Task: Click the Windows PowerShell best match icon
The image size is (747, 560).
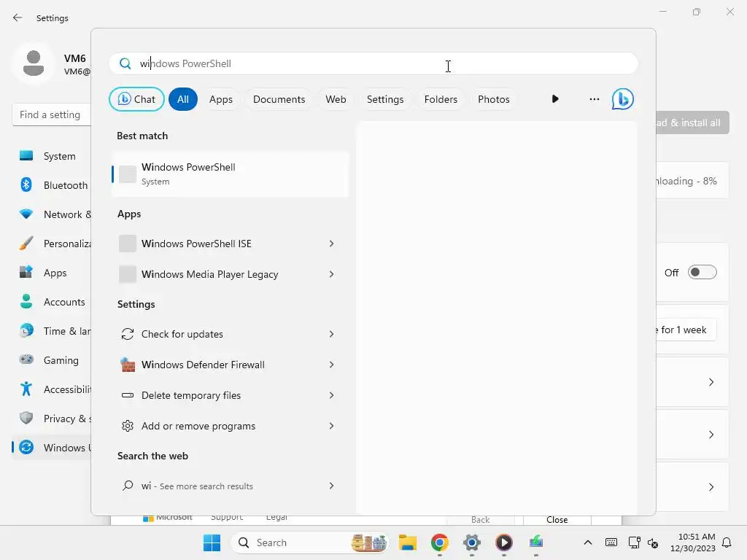Action: [127, 174]
